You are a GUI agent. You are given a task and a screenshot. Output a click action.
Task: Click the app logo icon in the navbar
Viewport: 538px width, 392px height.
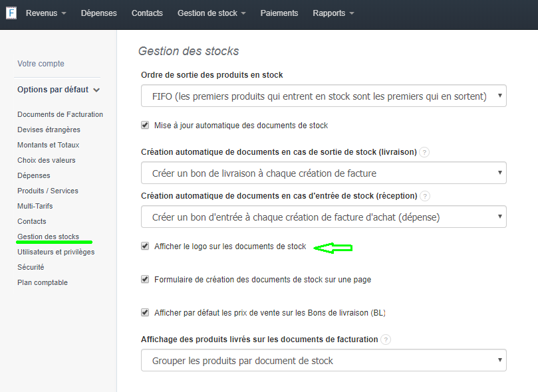[x=11, y=13]
